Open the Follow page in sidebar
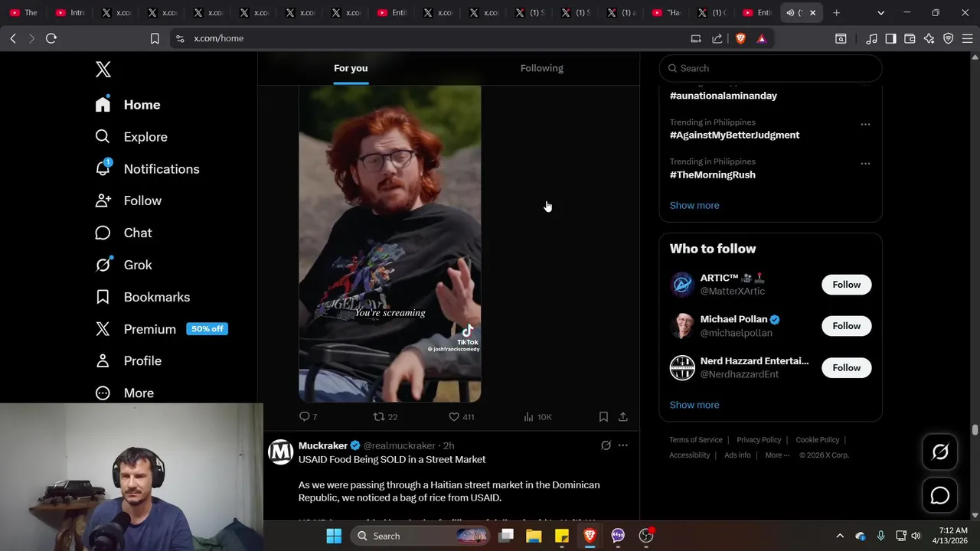The image size is (980, 551). pyautogui.click(x=129, y=201)
